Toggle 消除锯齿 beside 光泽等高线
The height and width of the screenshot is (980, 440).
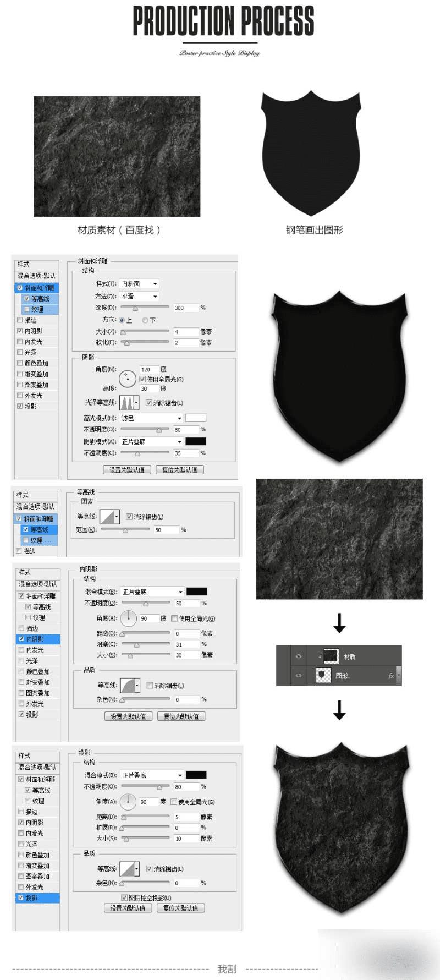(148, 403)
